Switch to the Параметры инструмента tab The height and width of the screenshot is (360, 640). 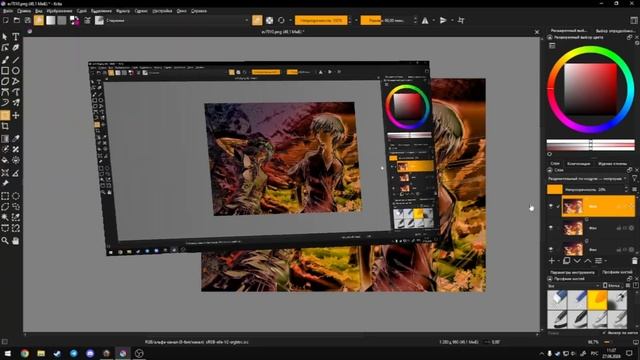pyautogui.click(x=572, y=272)
